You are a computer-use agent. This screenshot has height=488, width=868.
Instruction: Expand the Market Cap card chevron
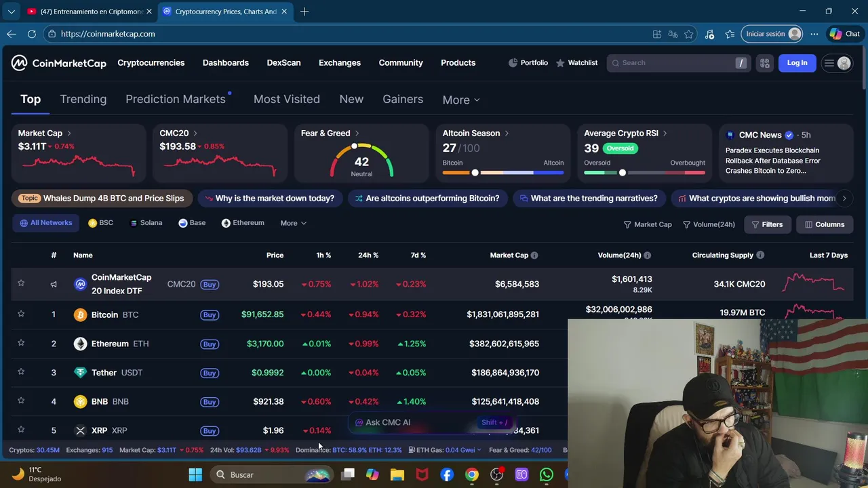pyautogui.click(x=69, y=134)
